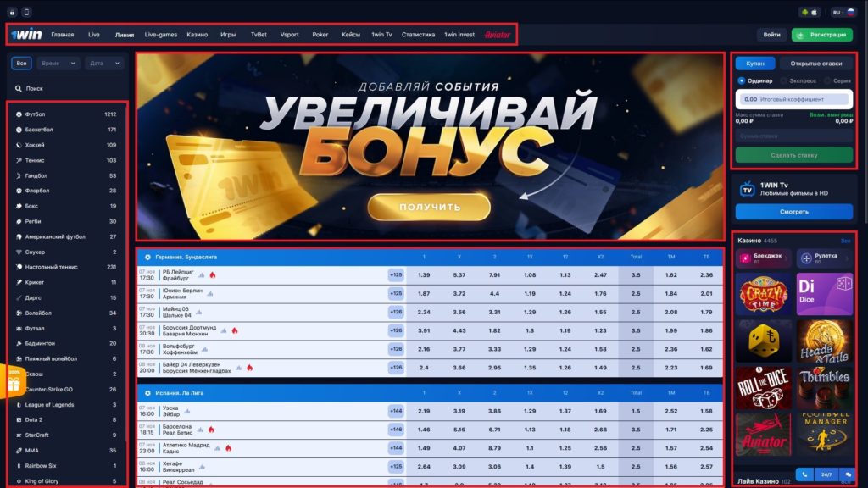Open the Дата dropdown
The height and width of the screenshot is (488, 868).
[104, 63]
